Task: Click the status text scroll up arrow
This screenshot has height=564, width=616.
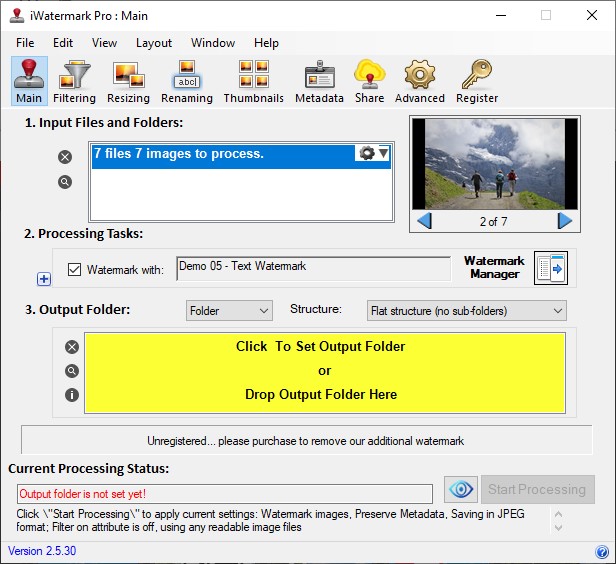Action: pyautogui.click(x=558, y=514)
